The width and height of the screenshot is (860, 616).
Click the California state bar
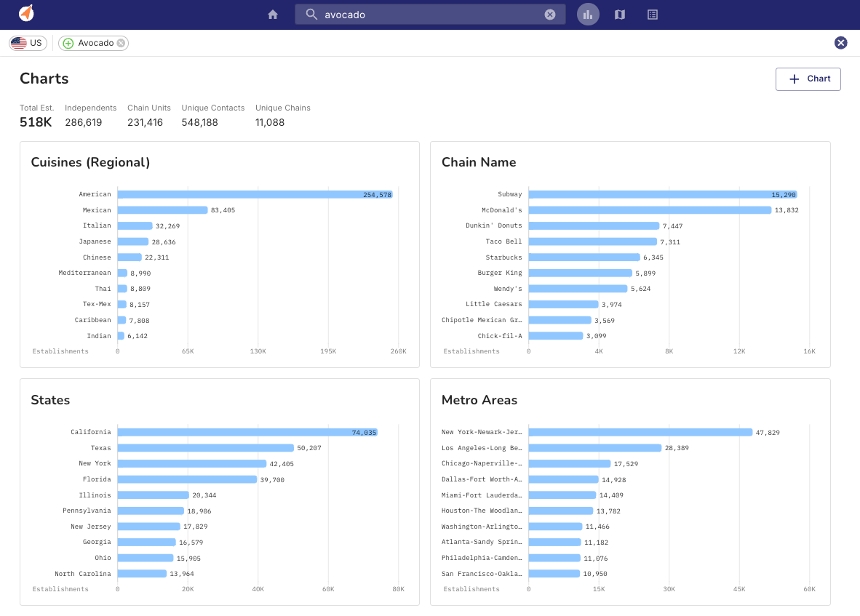247,433
